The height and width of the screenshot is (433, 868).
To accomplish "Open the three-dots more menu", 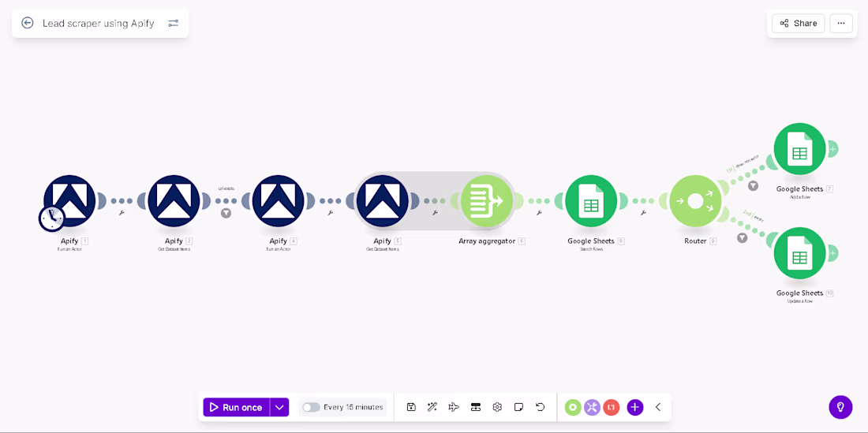I will (x=841, y=23).
